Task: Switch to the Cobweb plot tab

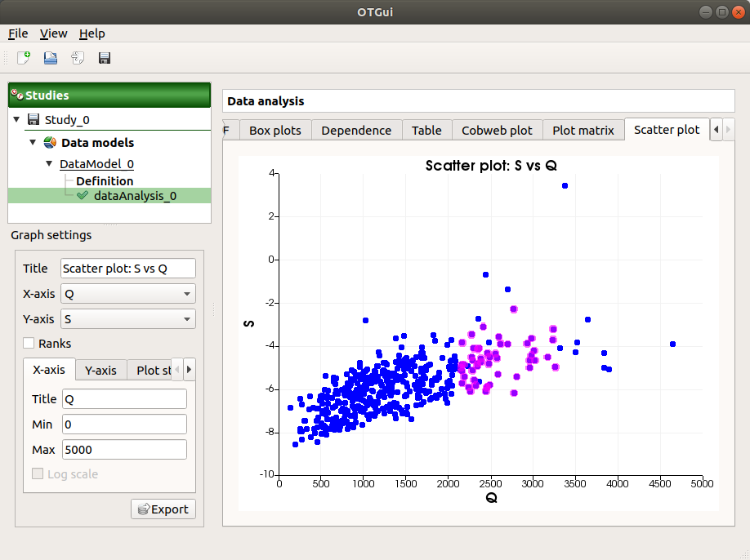Action: click(x=497, y=129)
